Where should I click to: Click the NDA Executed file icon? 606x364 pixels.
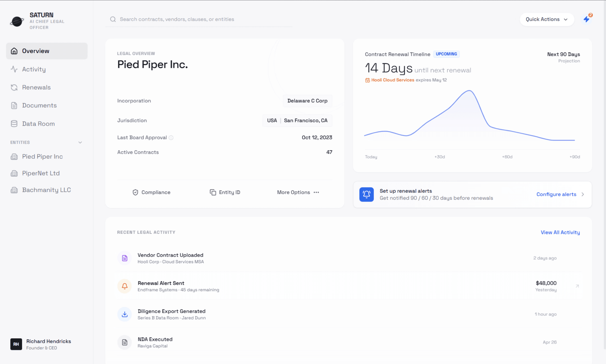point(125,342)
